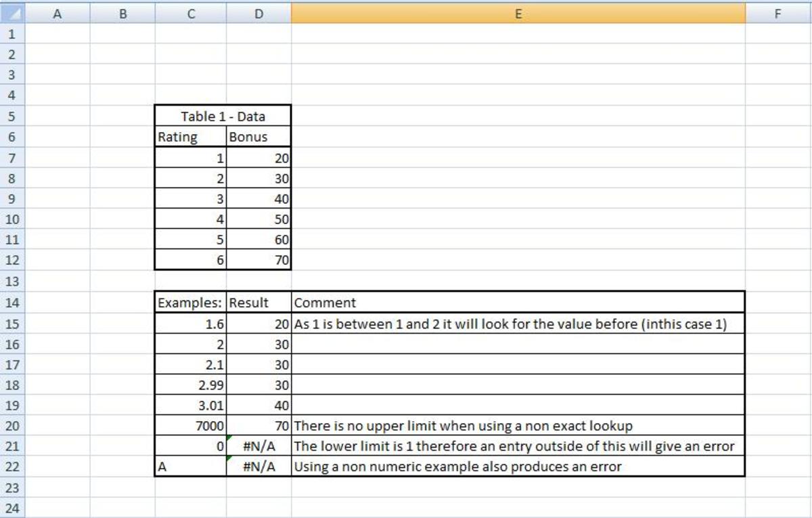Select the 'Bonus' header cell
Image resolution: width=812 pixels, height=518 pixels.
tap(259, 136)
